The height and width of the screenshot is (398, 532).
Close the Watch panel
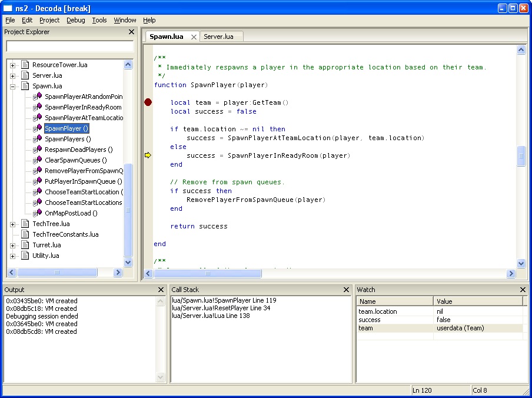coord(523,290)
